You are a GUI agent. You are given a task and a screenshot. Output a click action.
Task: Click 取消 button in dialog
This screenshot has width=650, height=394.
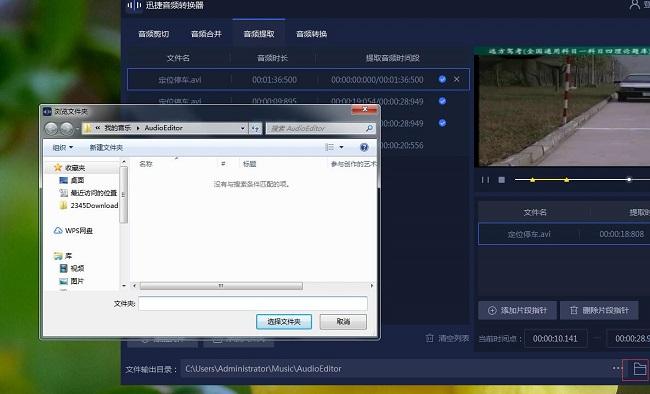pyautogui.click(x=343, y=321)
